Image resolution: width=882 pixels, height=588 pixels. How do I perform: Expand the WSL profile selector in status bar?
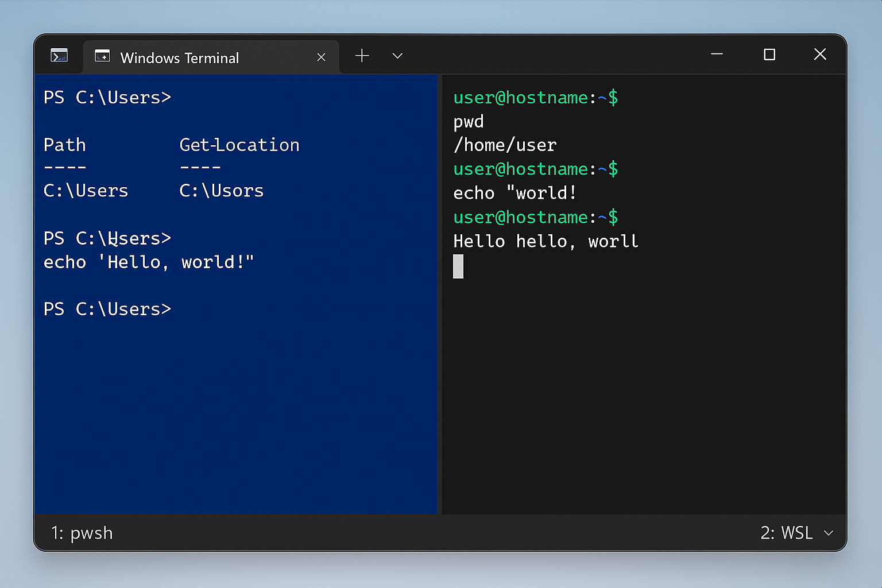click(x=828, y=533)
